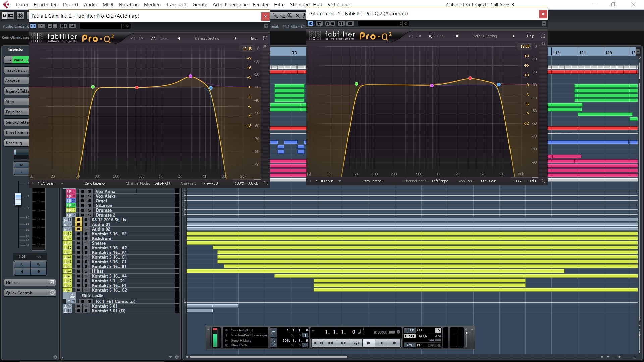Expand Kanalzug section in Inspector
Viewport: 644px width, 362px height.
click(x=16, y=143)
